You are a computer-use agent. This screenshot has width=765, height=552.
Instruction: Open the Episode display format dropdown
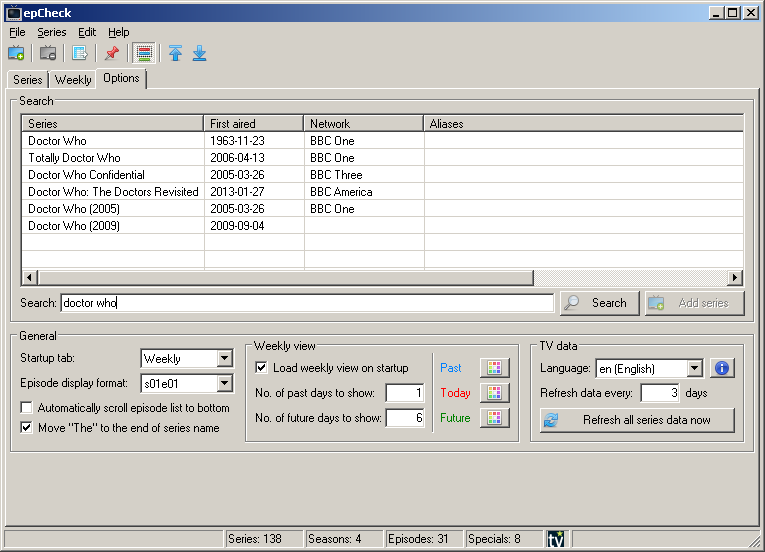pyautogui.click(x=224, y=384)
